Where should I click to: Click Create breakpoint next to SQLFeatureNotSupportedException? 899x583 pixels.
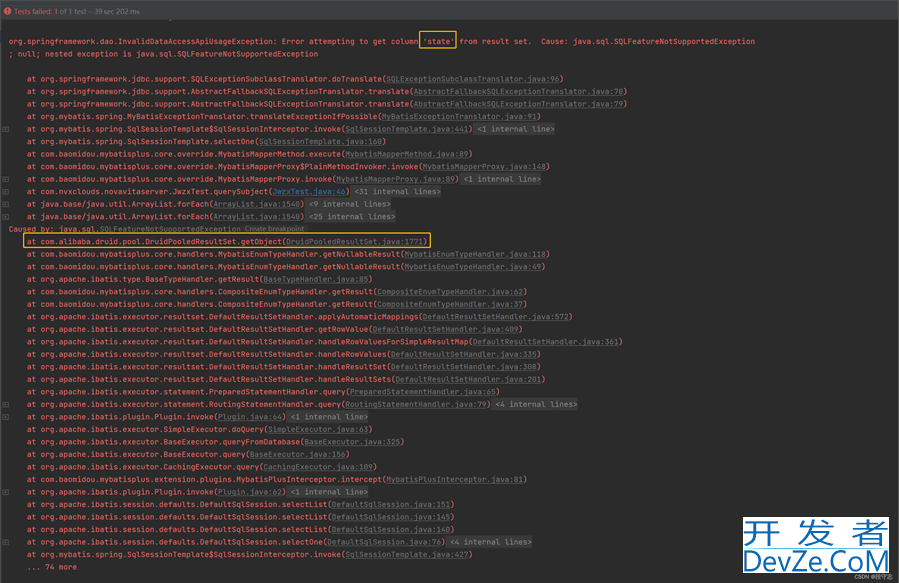click(x=275, y=229)
